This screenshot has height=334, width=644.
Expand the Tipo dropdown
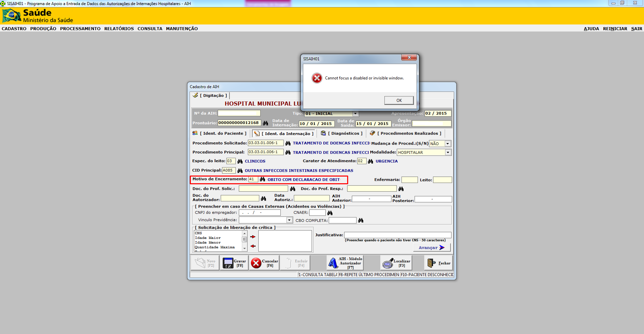click(355, 114)
